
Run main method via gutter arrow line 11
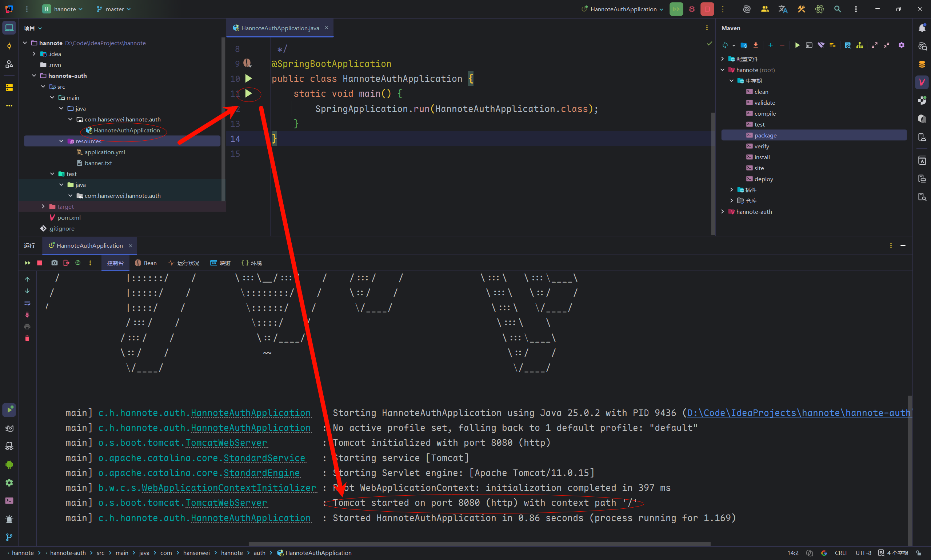[x=248, y=93]
